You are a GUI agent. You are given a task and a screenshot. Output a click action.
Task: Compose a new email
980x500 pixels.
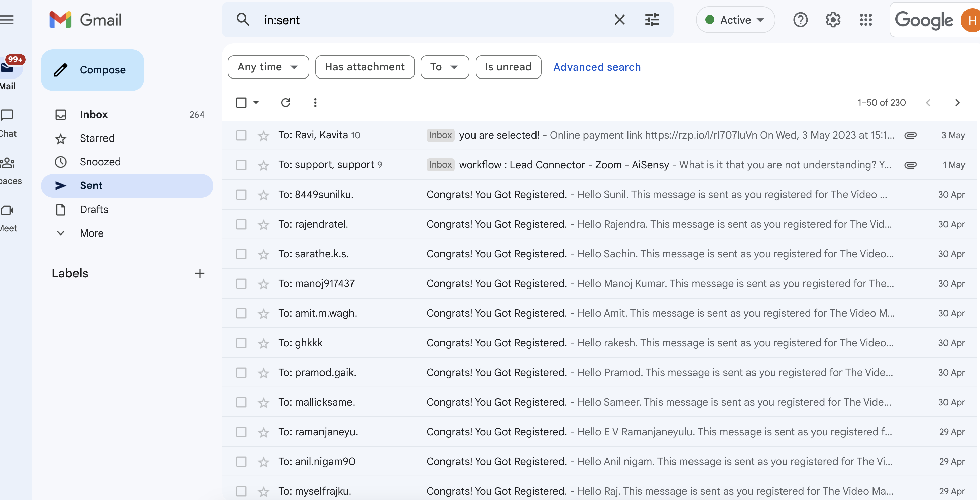coord(92,70)
